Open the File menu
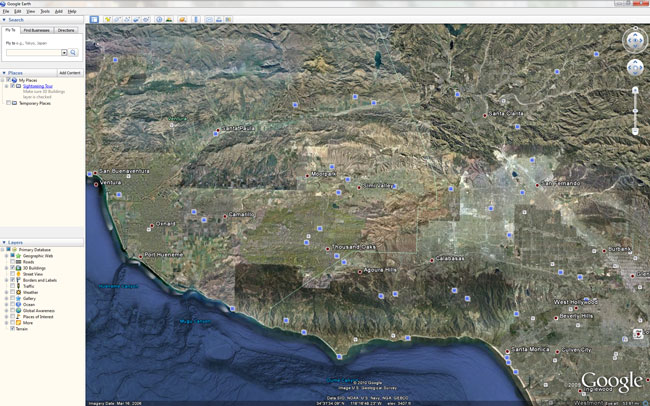Image resolution: width=650 pixels, height=406 pixels. click(x=6, y=12)
